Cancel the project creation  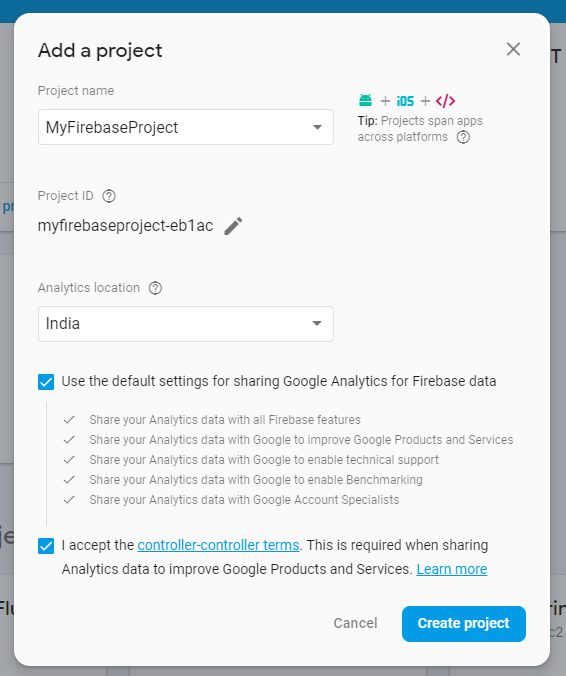click(x=356, y=623)
